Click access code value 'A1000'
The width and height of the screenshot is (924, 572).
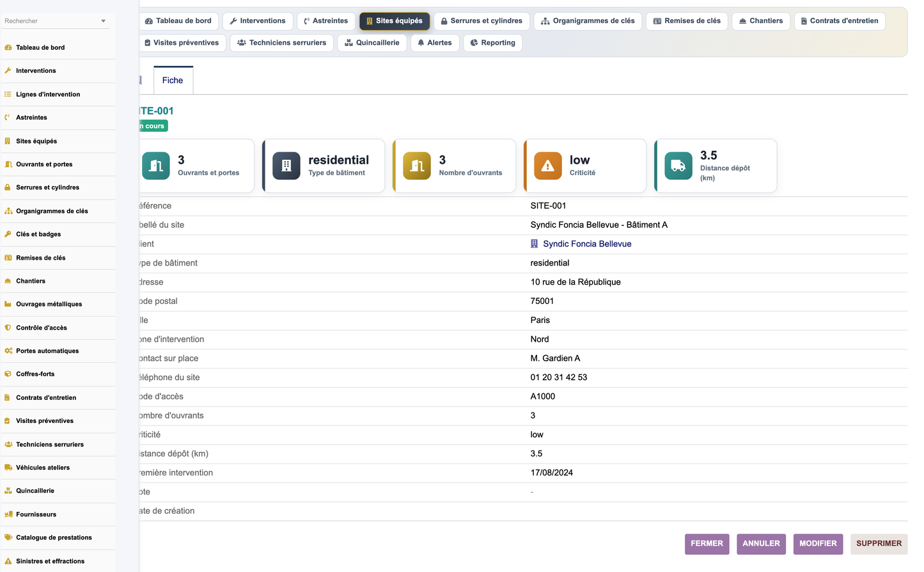543,397
